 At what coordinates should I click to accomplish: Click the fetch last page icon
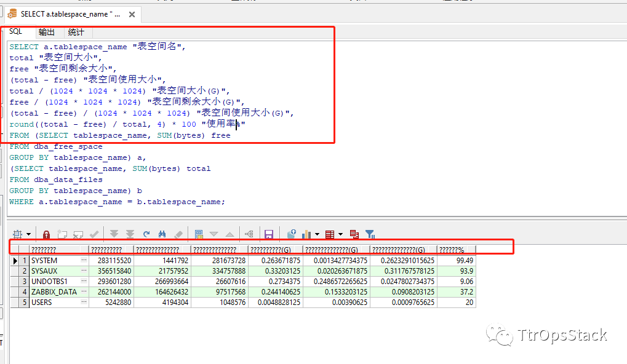click(x=130, y=234)
